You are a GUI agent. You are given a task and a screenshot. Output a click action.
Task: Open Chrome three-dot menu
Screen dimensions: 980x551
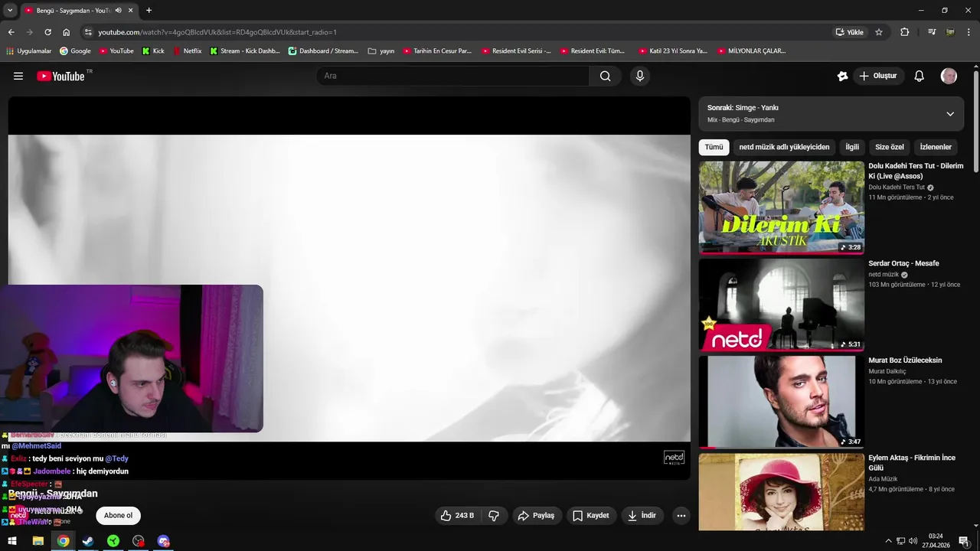click(969, 32)
